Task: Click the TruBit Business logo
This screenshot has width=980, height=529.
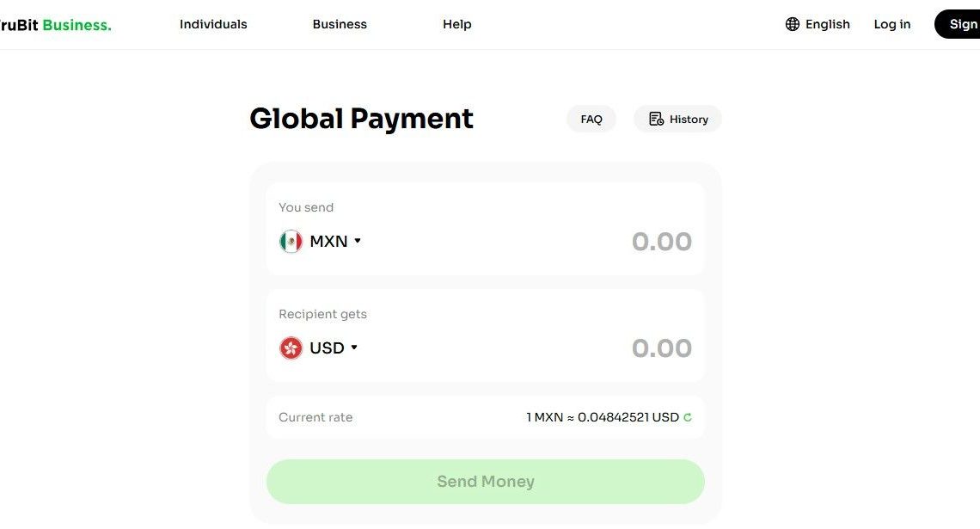Action: click(x=55, y=25)
